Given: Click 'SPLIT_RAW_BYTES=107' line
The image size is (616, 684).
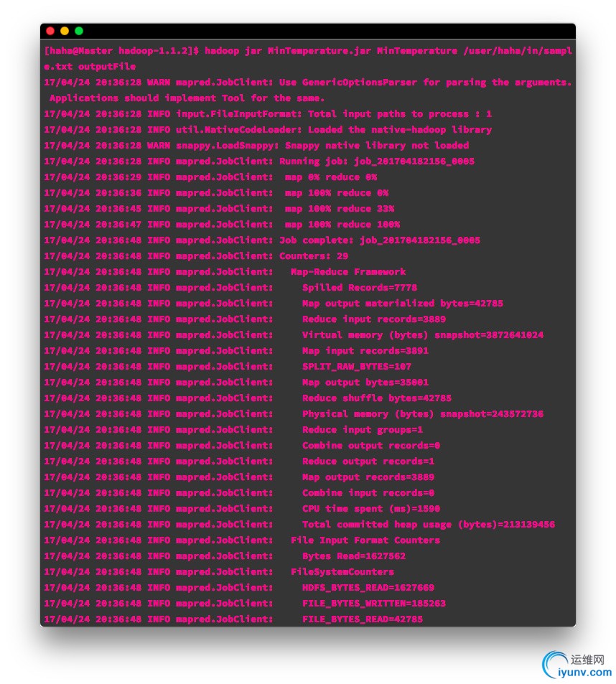Looking at the screenshot, I should (x=228, y=367).
